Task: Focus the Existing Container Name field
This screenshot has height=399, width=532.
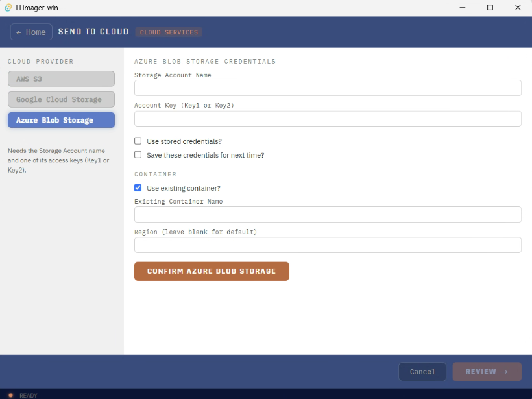Action: [x=328, y=215]
